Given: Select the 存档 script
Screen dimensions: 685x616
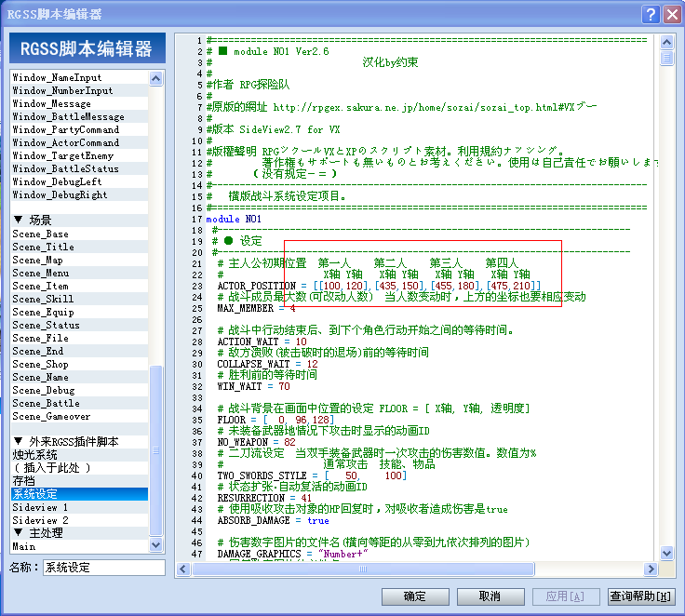Looking at the screenshot, I should click(x=79, y=481).
